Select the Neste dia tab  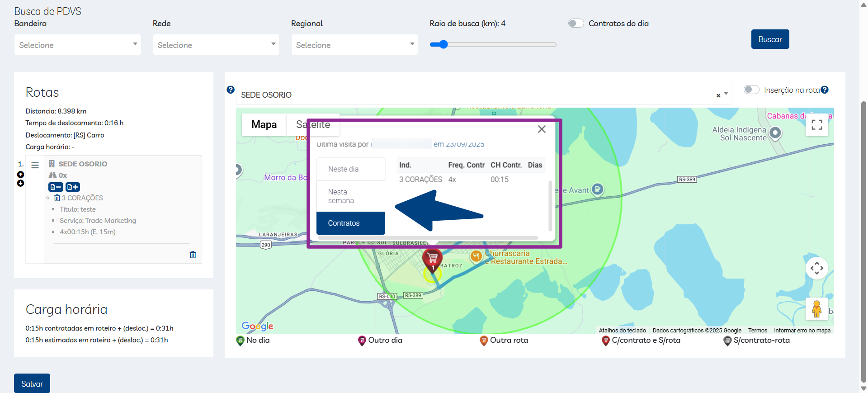(x=351, y=169)
